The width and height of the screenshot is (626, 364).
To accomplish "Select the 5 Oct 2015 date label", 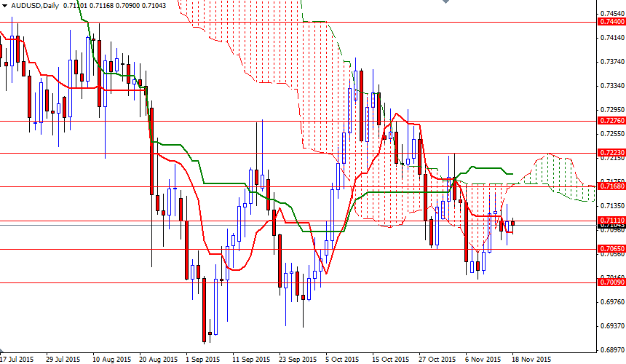I will pos(342,359).
